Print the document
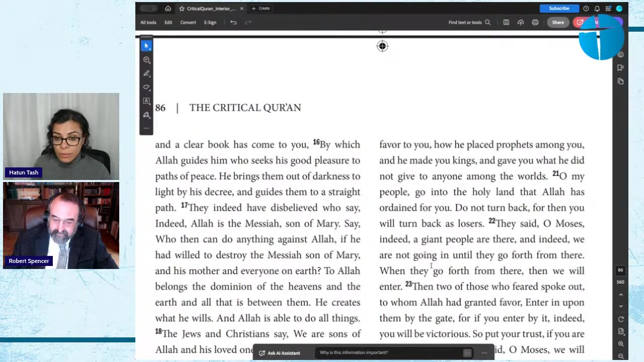644x362 pixels. pos(535,23)
